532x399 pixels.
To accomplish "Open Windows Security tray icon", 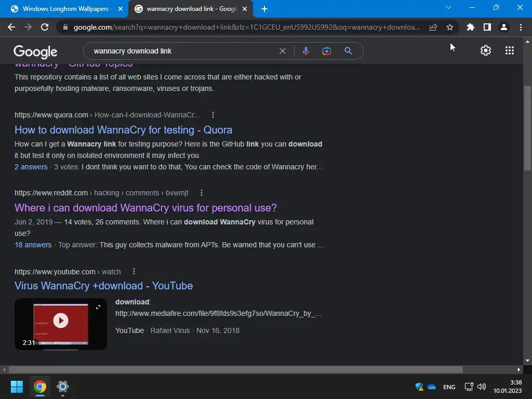I will click(x=419, y=387).
